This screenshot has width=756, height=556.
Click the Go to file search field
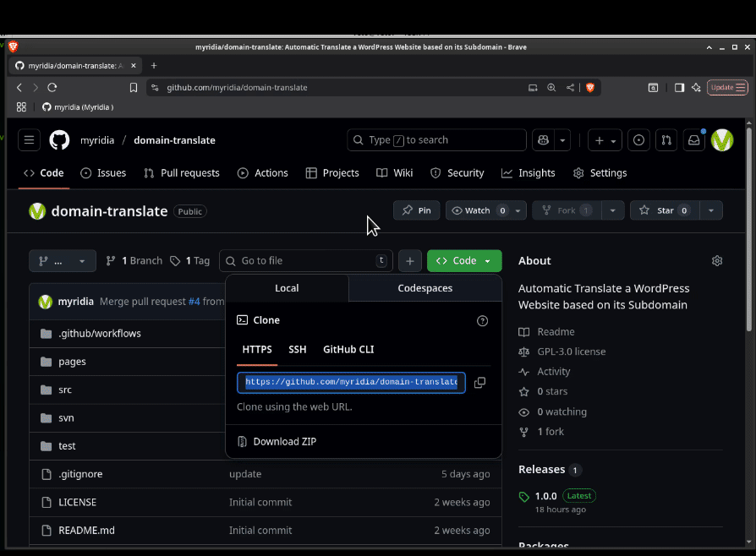tap(306, 261)
